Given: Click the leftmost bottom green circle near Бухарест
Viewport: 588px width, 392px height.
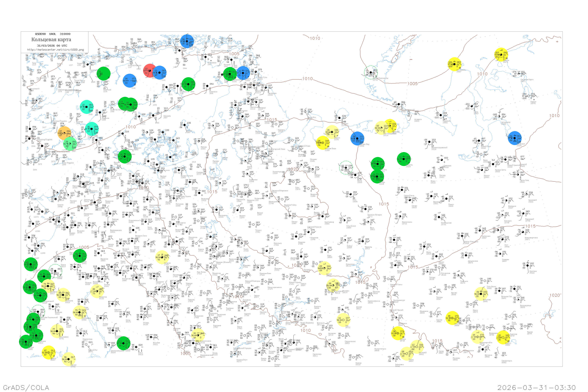Looking at the screenshot, I should point(26,342).
